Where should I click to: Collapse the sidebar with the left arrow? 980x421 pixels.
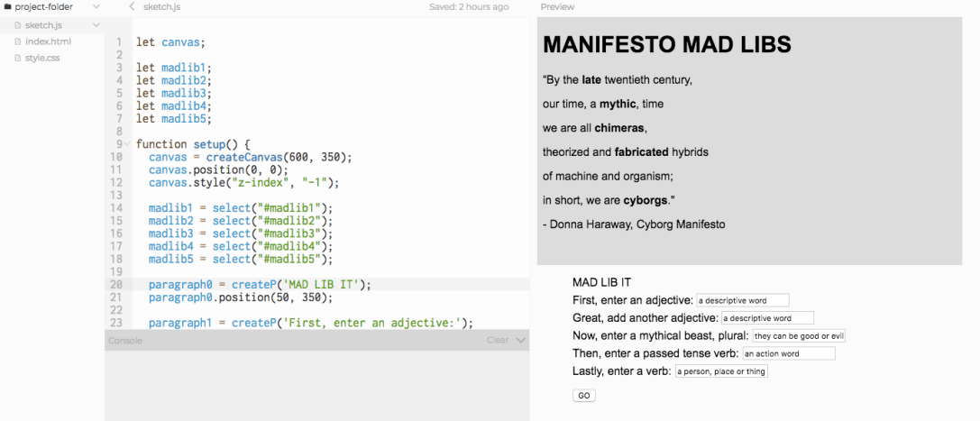click(x=132, y=7)
